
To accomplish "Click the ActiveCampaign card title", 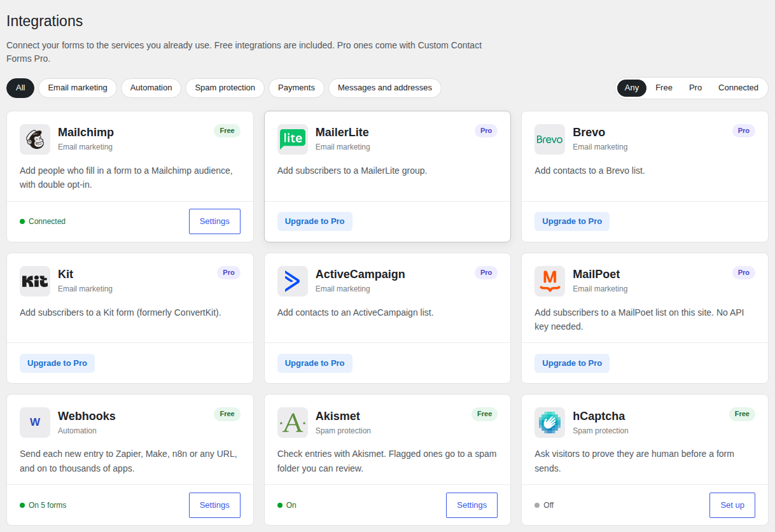I will (360, 274).
